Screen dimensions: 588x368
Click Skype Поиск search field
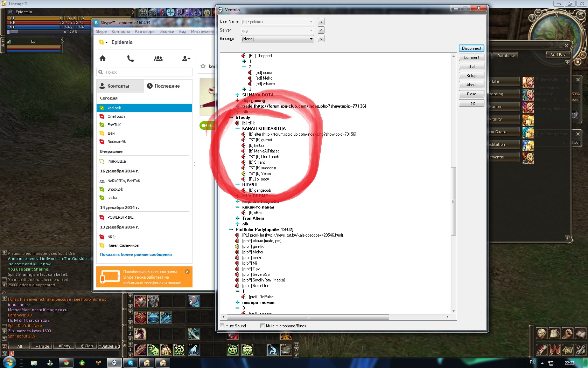coord(144,72)
